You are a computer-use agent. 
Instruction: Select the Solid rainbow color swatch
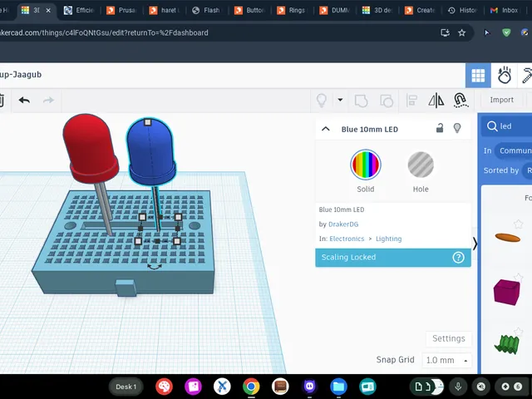pyautogui.click(x=366, y=165)
